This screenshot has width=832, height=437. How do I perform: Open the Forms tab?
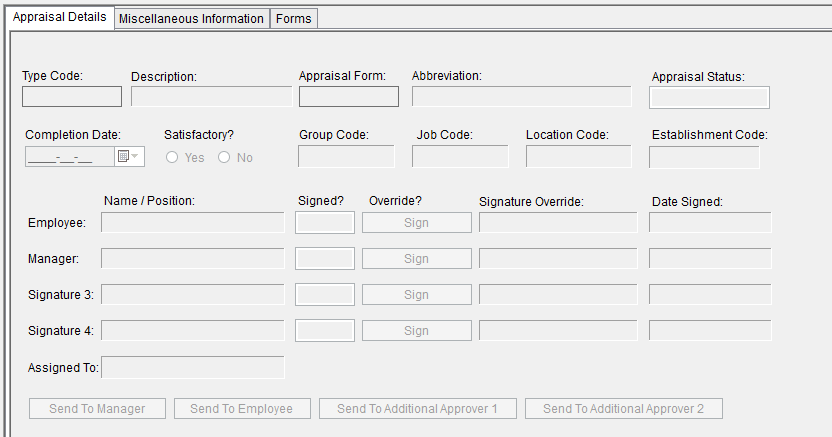[x=294, y=19]
